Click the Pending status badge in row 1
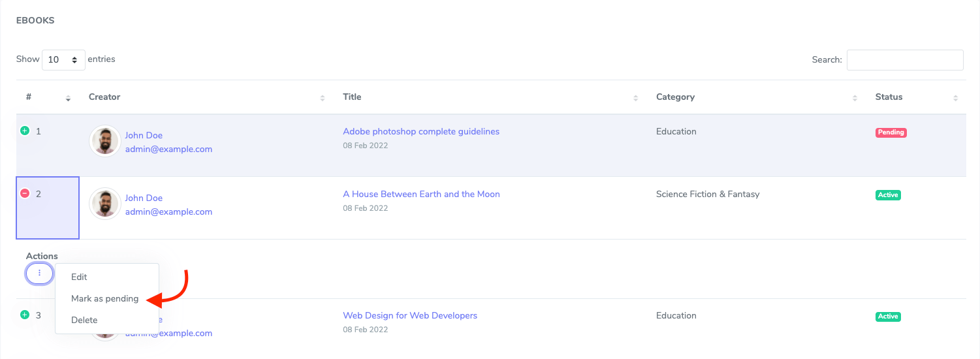This screenshot has height=359, width=980. [891, 133]
